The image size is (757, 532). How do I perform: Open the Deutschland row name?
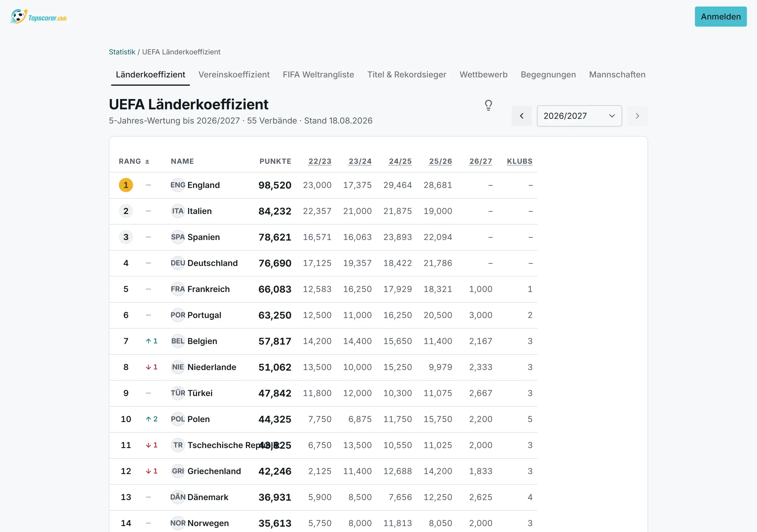tap(212, 263)
